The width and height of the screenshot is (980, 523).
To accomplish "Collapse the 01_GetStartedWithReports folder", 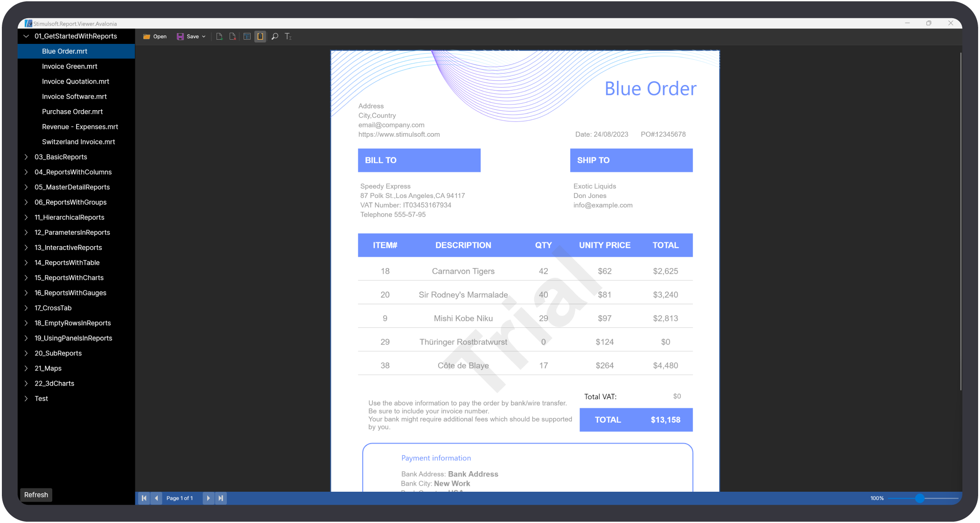I will (26, 36).
